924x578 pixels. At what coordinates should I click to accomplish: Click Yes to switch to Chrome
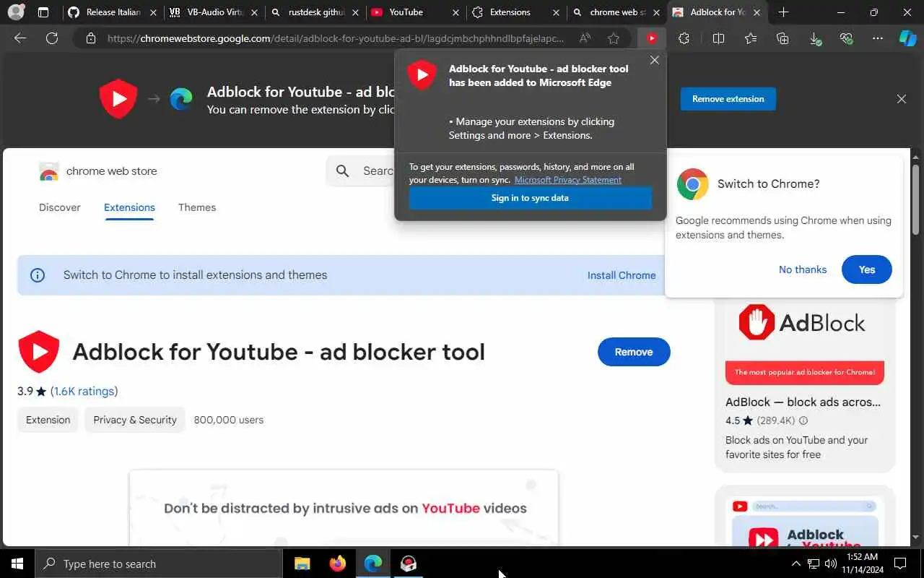tap(867, 269)
